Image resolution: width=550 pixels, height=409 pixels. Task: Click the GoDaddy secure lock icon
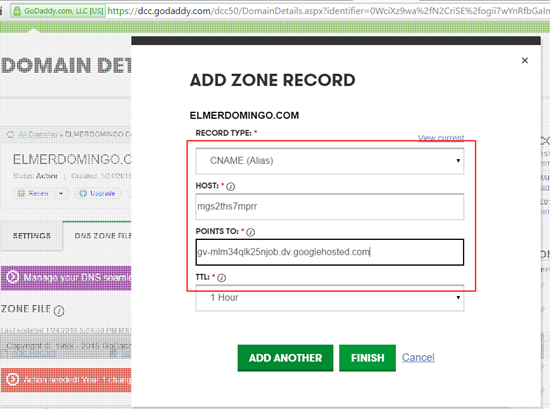[x=16, y=11]
